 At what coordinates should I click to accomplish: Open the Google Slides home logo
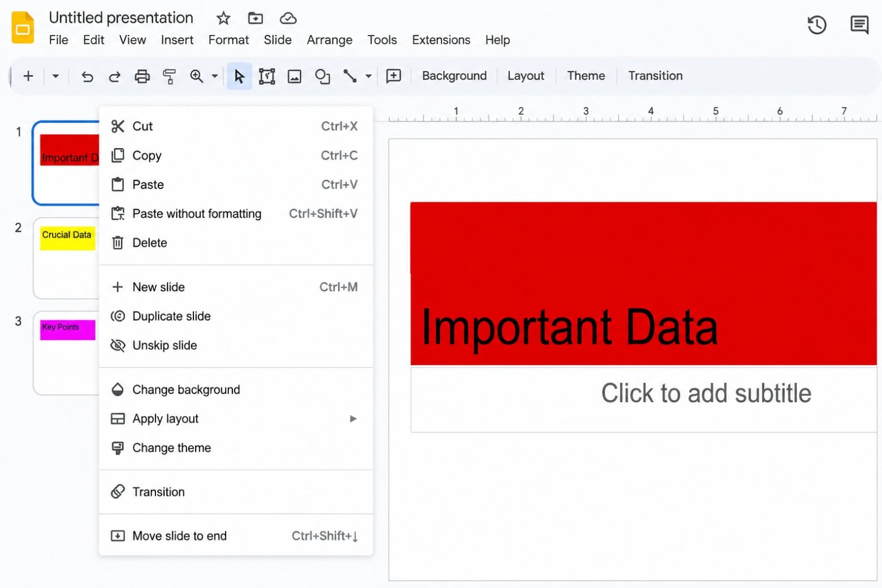pos(23,27)
